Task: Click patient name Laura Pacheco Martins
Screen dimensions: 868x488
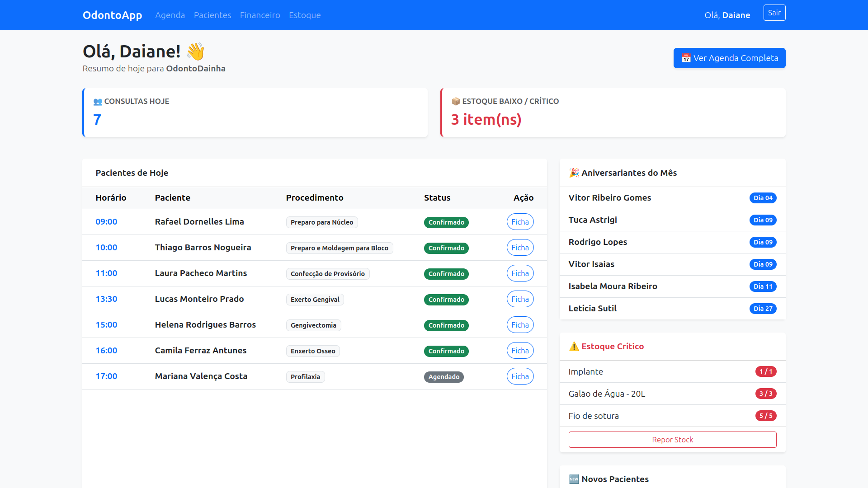Action: 201,273
